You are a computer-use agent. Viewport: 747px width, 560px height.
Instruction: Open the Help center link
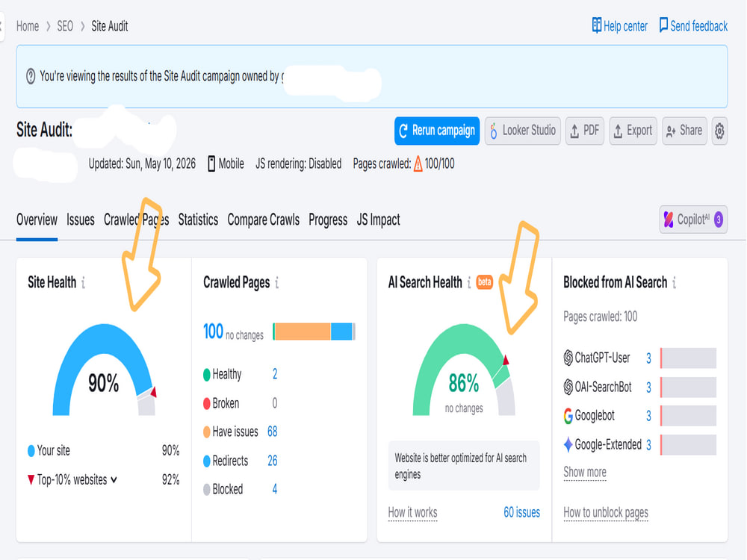click(620, 25)
